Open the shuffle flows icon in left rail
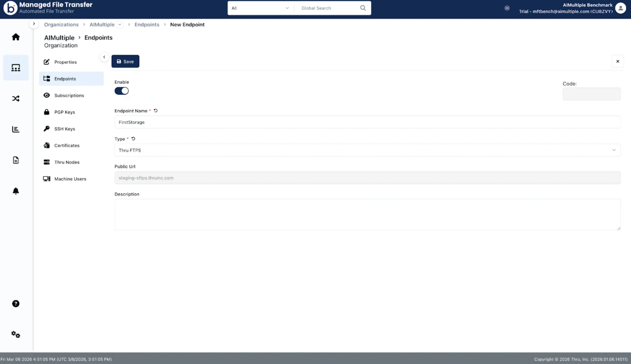Viewport: 631px width, 364px height. click(x=16, y=99)
